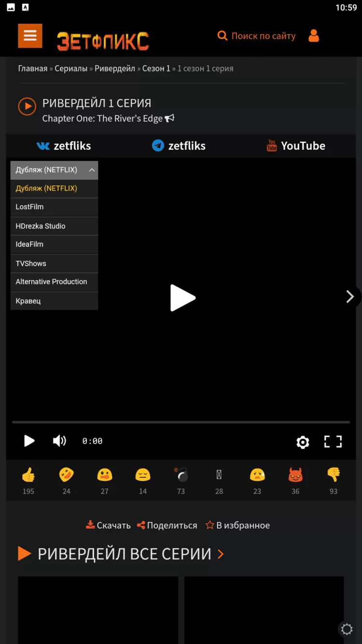Click the 0:00 playback time
Image resolution: width=362 pixels, height=644 pixels.
point(92,441)
